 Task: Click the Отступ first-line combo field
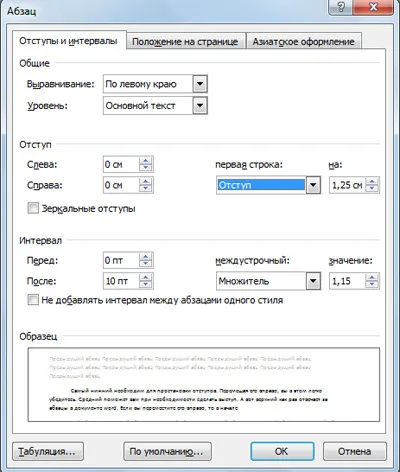click(268, 185)
